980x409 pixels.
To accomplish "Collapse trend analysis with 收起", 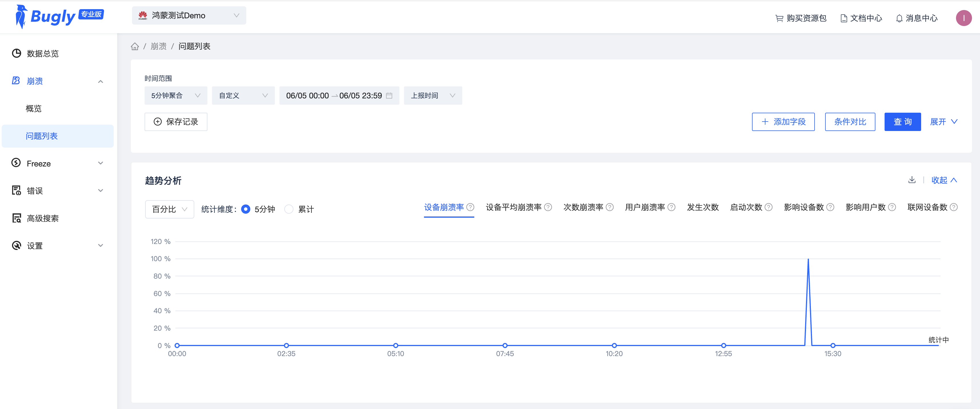I will click(944, 180).
